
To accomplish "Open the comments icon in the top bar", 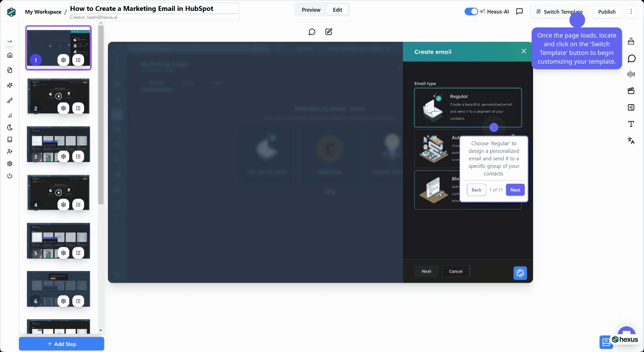I will pos(519,12).
